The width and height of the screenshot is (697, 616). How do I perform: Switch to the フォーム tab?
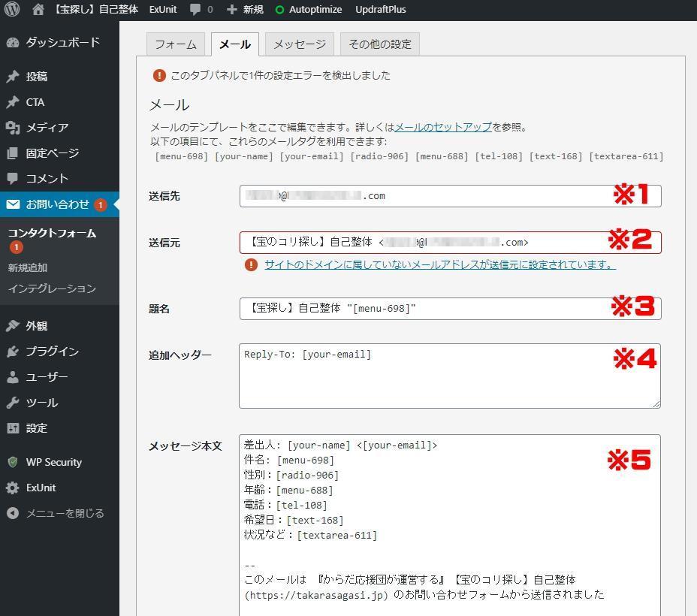[176, 44]
